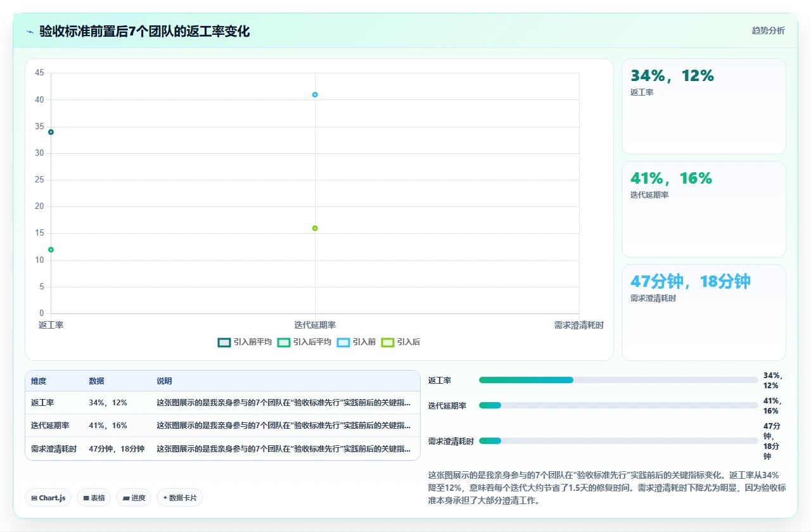Screen dimensions: 811x532
Task: Click the 引入后平均 data point at 12
Action: click(51, 250)
